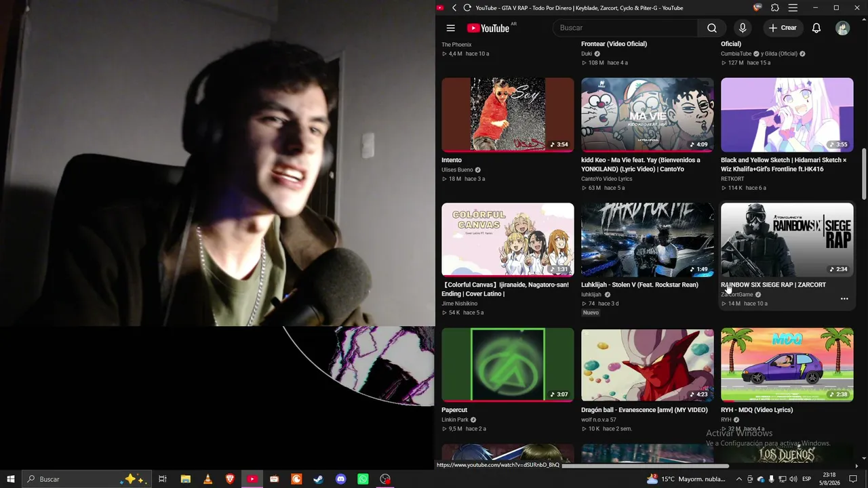
Task: Open the weather widget showing 15°C
Action: point(686,479)
